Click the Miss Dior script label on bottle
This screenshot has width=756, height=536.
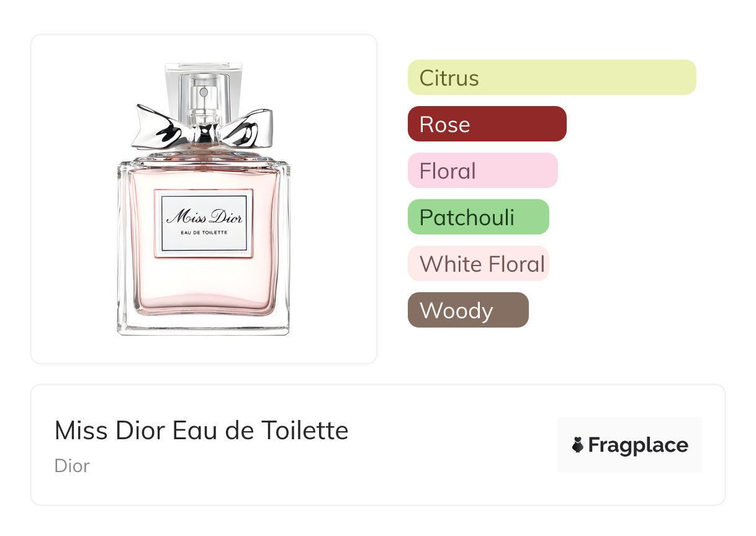click(x=204, y=217)
